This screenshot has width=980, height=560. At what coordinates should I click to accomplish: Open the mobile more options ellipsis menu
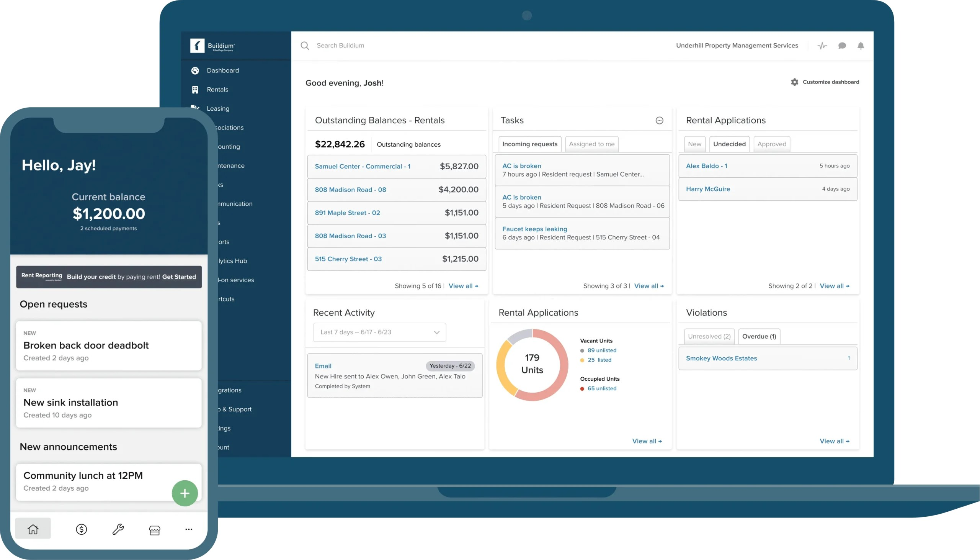pyautogui.click(x=189, y=529)
